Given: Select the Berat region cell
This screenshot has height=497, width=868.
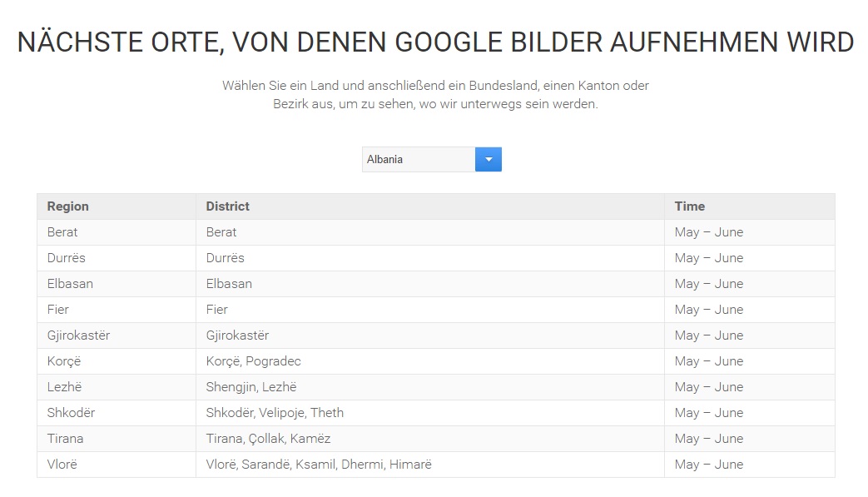Looking at the screenshot, I should 62,232.
